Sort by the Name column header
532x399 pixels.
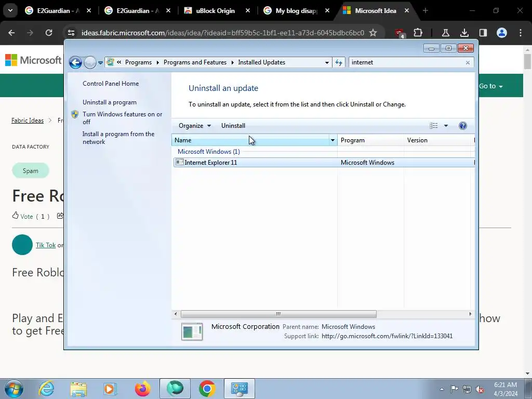pos(250,140)
